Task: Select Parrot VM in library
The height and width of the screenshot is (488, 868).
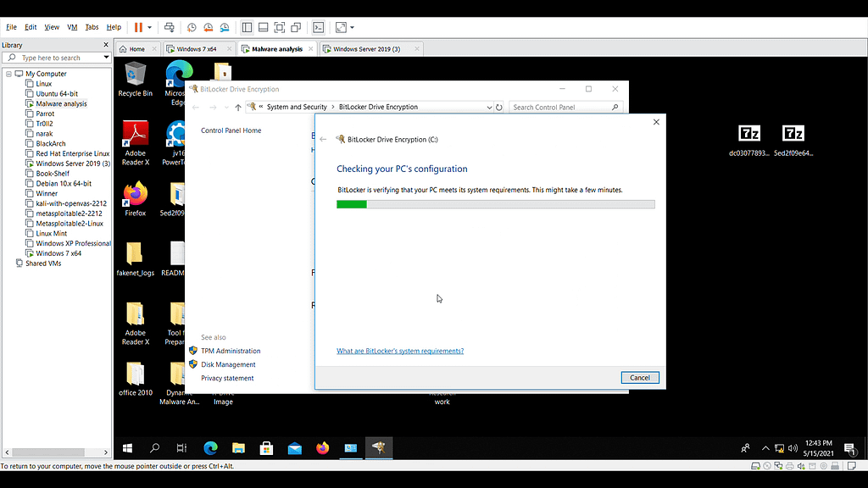Action: point(45,114)
